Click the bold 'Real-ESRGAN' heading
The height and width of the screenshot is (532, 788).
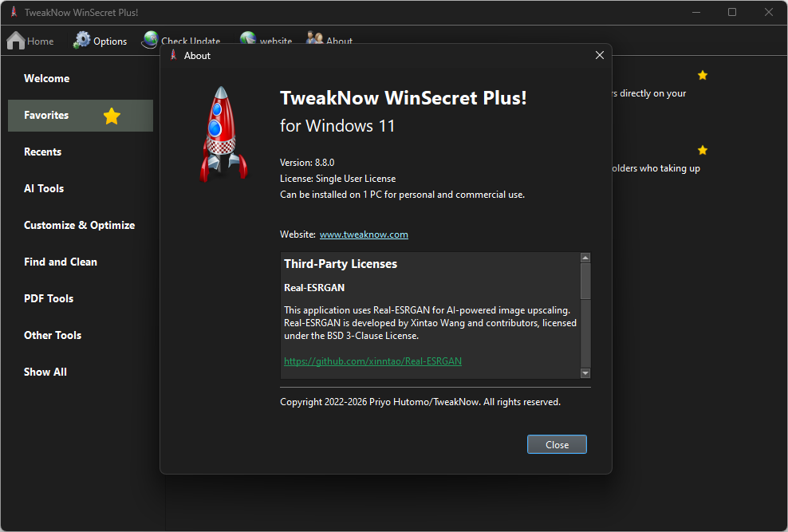pos(314,288)
